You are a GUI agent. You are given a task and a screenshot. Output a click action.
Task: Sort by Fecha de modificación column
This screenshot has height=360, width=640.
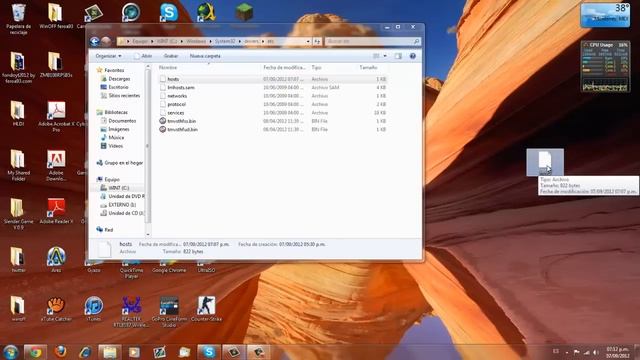pos(284,67)
